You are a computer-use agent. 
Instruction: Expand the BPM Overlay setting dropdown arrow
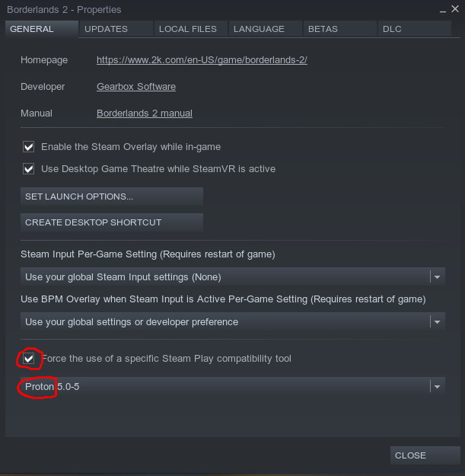click(436, 322)
